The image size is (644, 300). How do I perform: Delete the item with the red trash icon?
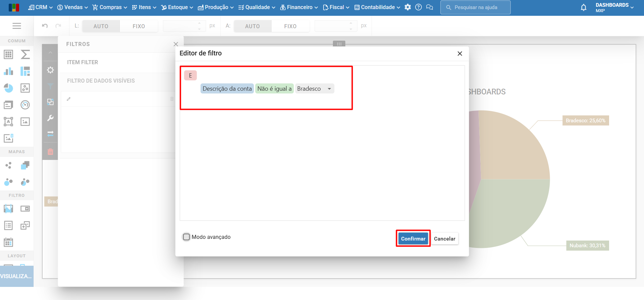point(50,152)
